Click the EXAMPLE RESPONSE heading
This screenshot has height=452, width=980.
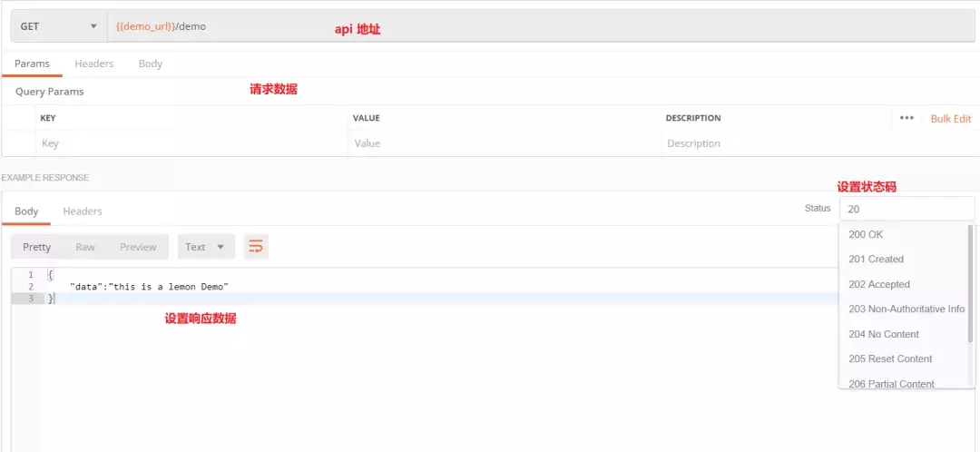45,178
